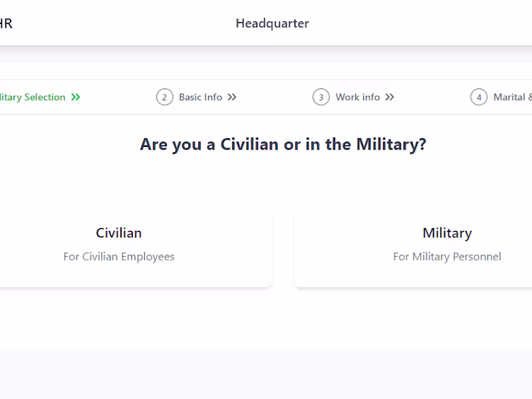532x399 pixels.
Task: Click the double-chevron next to Work info
Action: [x=390, y=97]
